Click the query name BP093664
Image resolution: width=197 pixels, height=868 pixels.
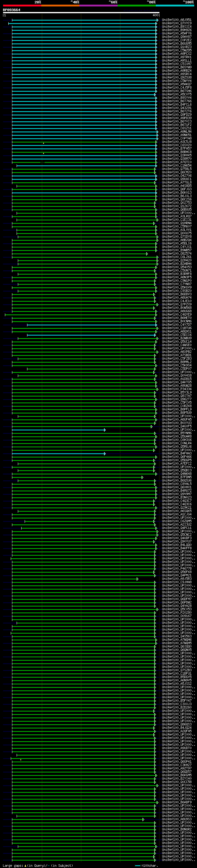[x=11, y=10]
